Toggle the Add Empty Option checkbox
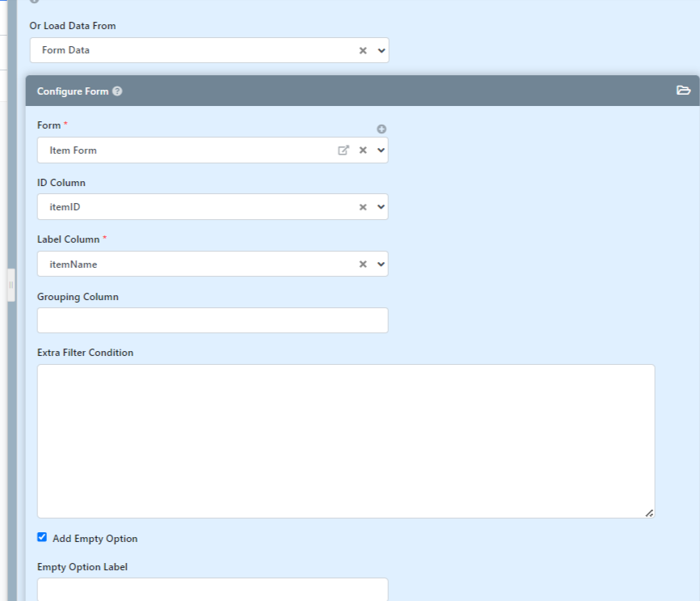Screen dimensions: 700x601 coord(42,537)
